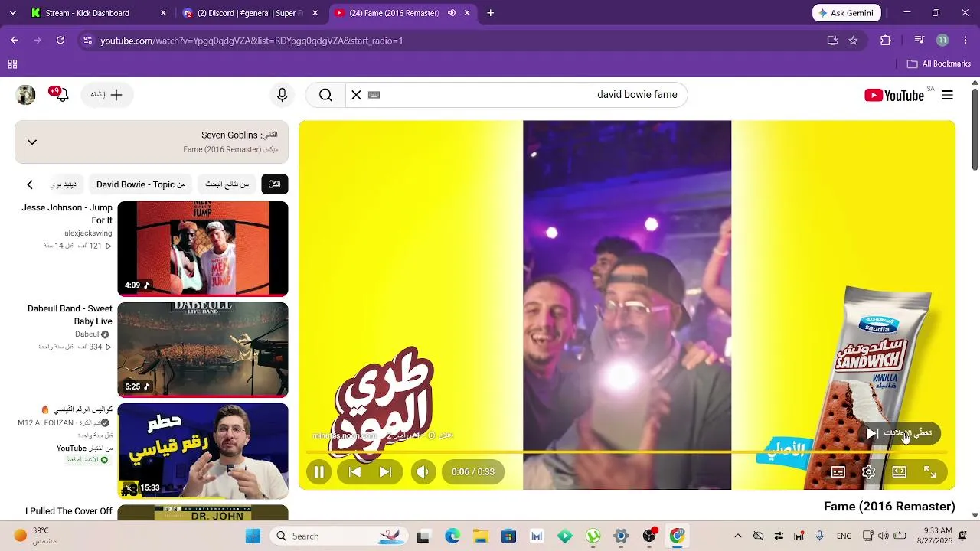
Task: Close the Stream - Kick Dashboard tab
Action: pos(163,13)
